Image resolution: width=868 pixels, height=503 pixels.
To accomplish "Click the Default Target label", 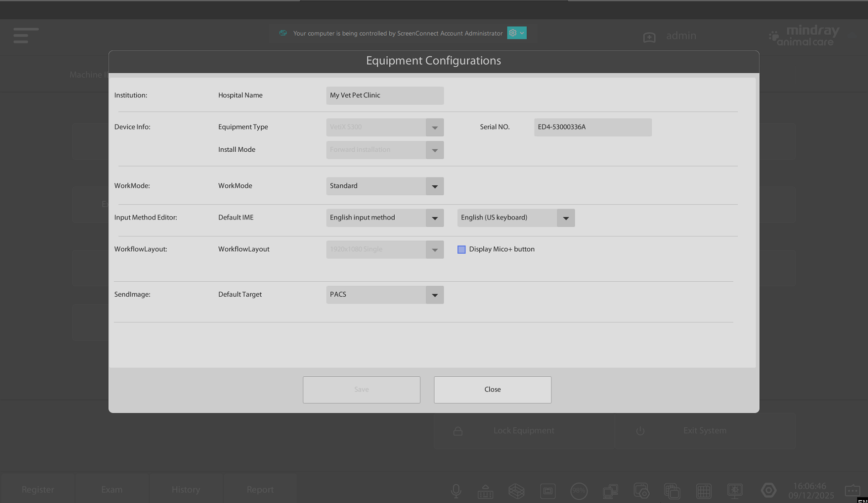I will tap(240, 294).
